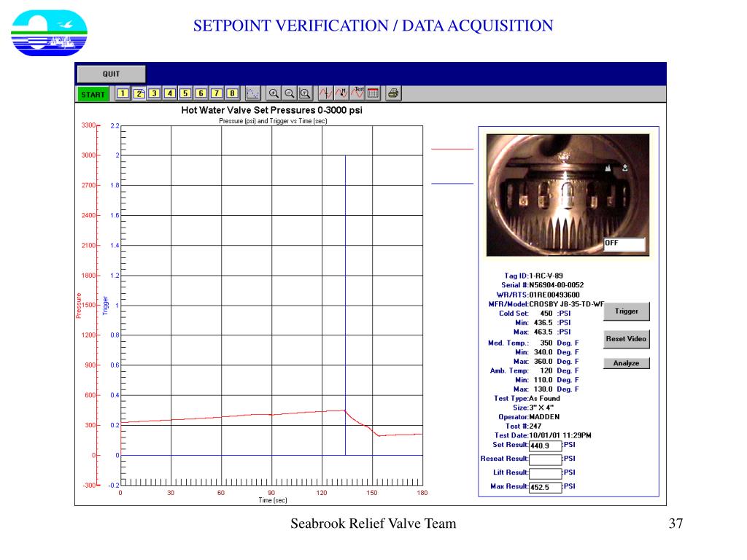
Task: Click the Cold Set value 450
Action: pos(546,314)
